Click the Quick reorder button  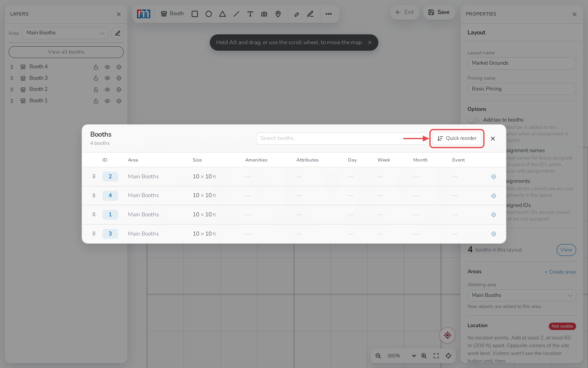click(457, 138)
